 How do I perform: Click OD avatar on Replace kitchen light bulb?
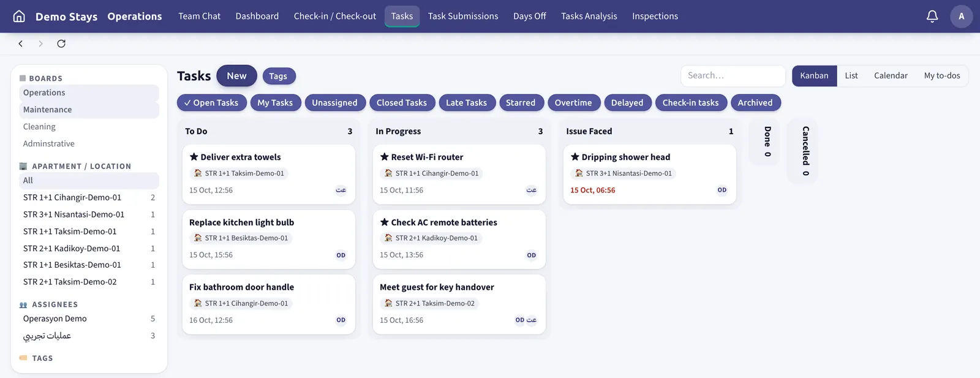pyautogui.click(x=341, y=255)
